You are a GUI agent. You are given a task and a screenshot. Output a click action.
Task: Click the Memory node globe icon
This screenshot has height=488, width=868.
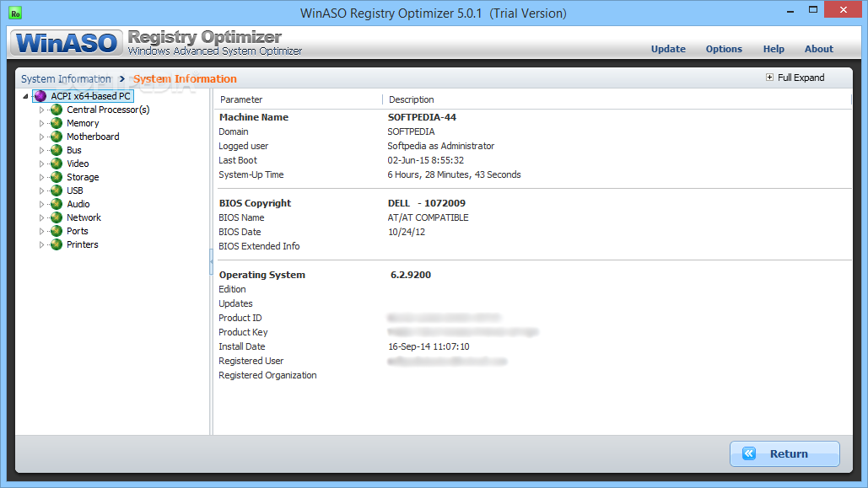(x=57, y=123)
